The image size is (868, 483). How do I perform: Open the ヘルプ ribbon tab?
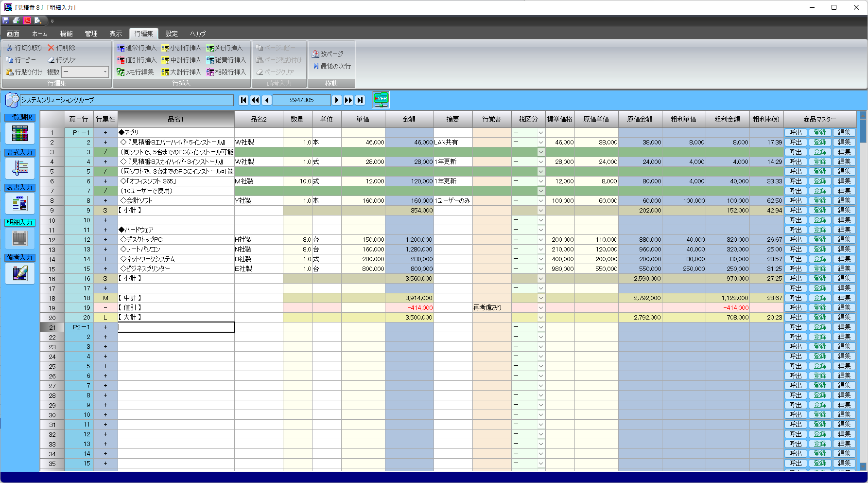[198, 34]
